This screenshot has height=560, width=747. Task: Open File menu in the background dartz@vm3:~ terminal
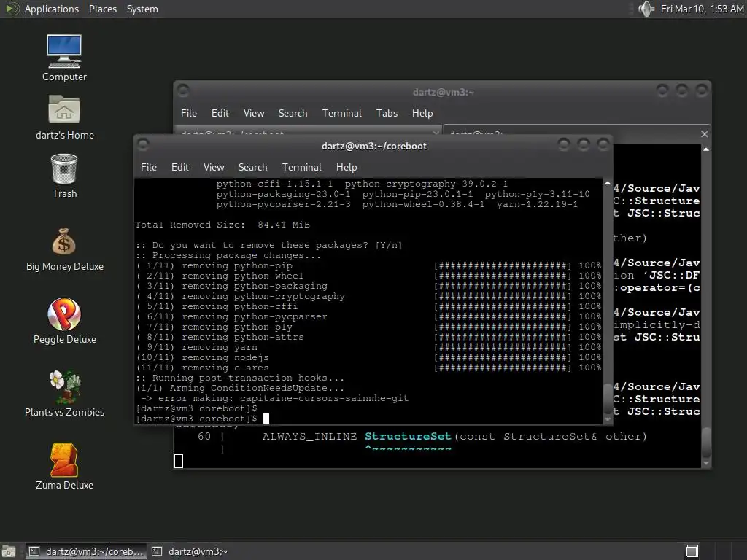(x=189, y=113)
